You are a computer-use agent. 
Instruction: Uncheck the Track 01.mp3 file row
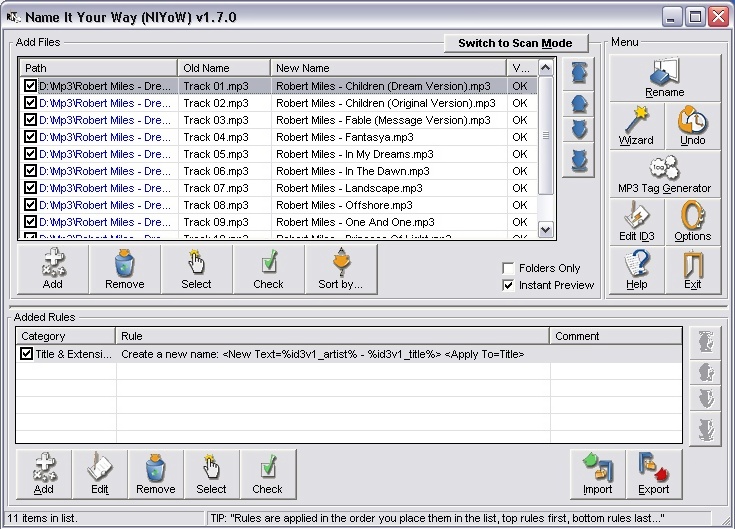point(30,86)
